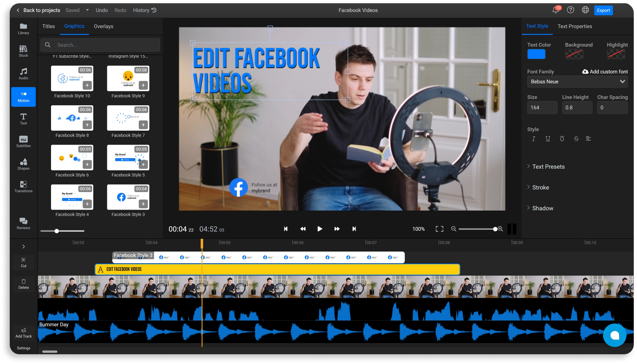Zoom out the timeline with minus magnifier
Screen dimensions: 637x364
click(454, 229)
